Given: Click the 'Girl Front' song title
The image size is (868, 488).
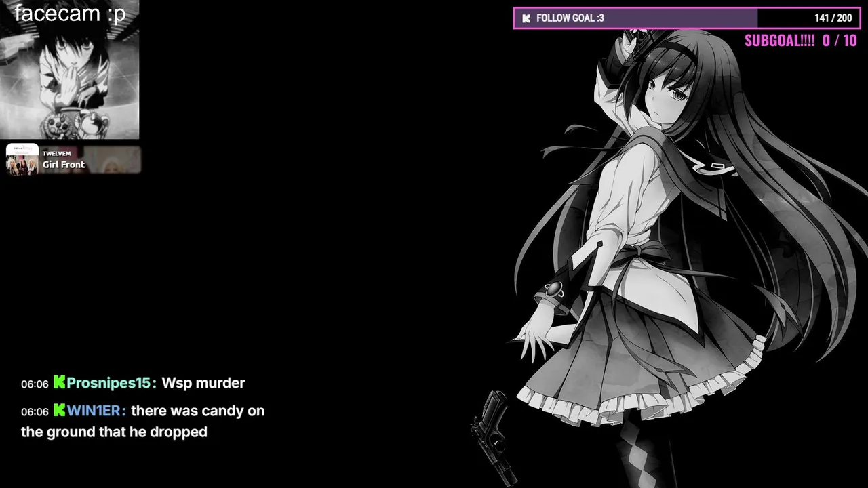Looking at the screenshot, I should coord(64,165).
